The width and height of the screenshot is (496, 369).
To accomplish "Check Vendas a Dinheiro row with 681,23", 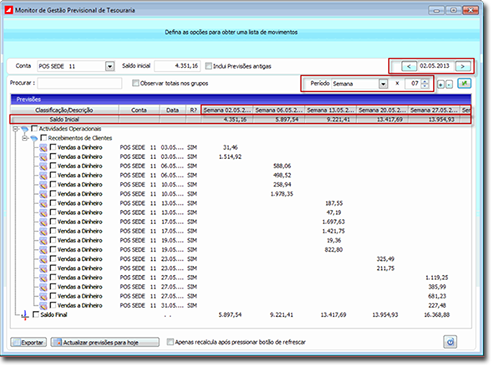I will [53, 296].
